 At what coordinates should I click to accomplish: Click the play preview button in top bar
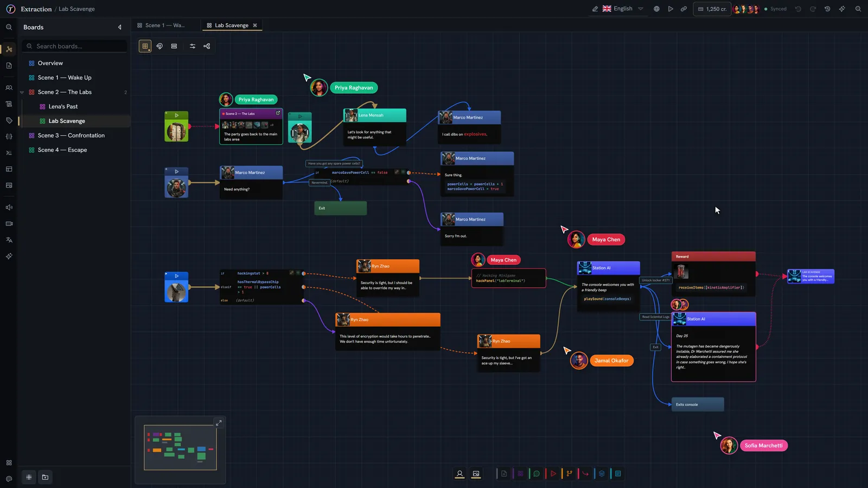pos(671,9)
